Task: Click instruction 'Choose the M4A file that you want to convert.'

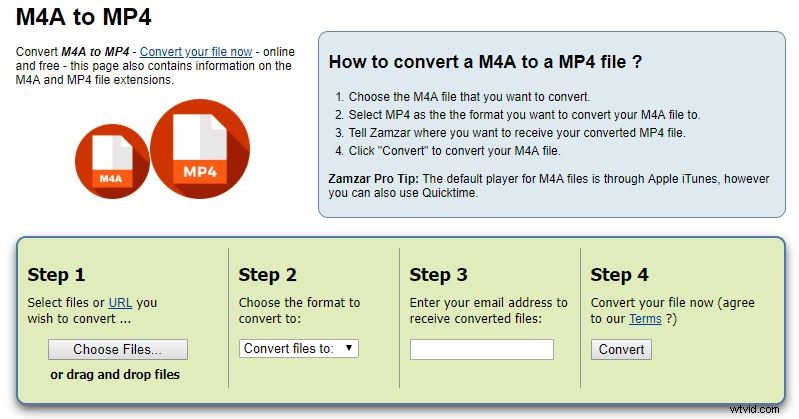Action: [x=469, y=97]
